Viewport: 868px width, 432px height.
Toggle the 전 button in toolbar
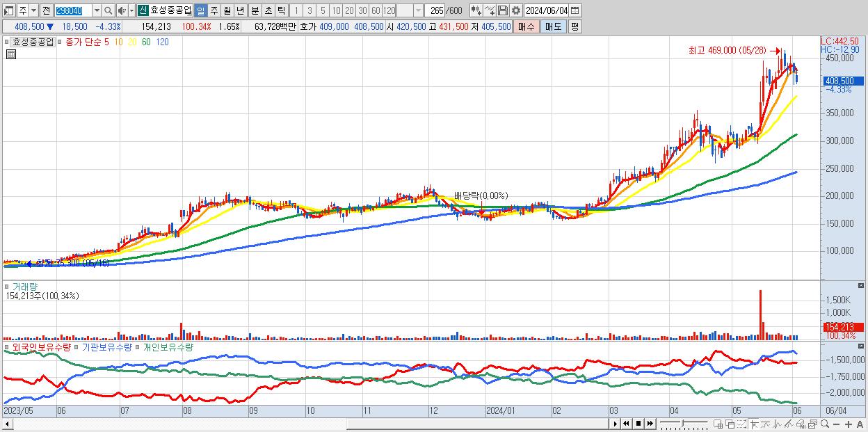[46, 10]
